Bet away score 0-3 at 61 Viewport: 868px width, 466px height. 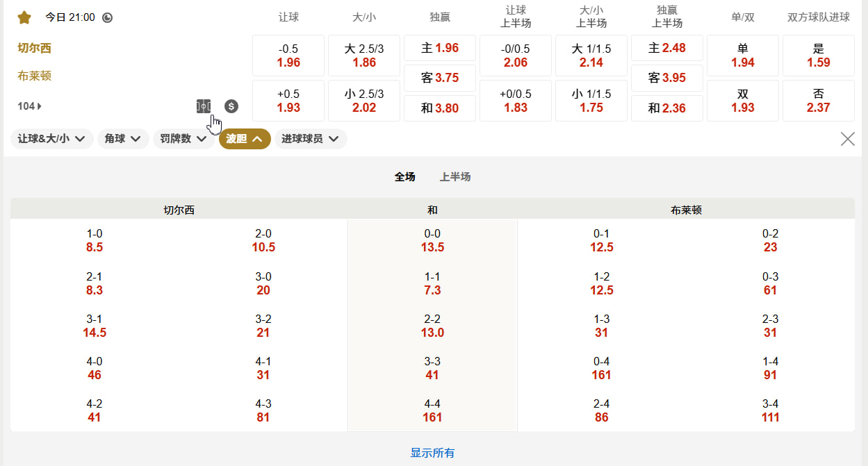[x=770, y=283]
